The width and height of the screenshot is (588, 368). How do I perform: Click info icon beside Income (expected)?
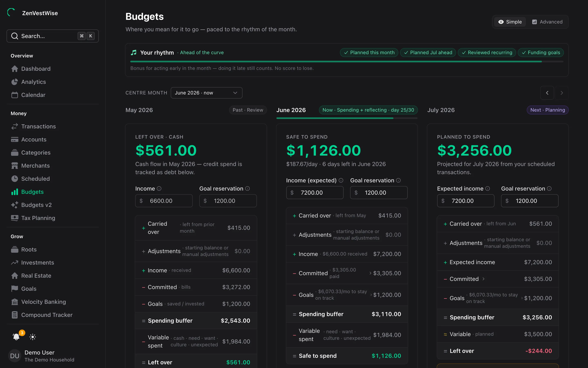341,180
